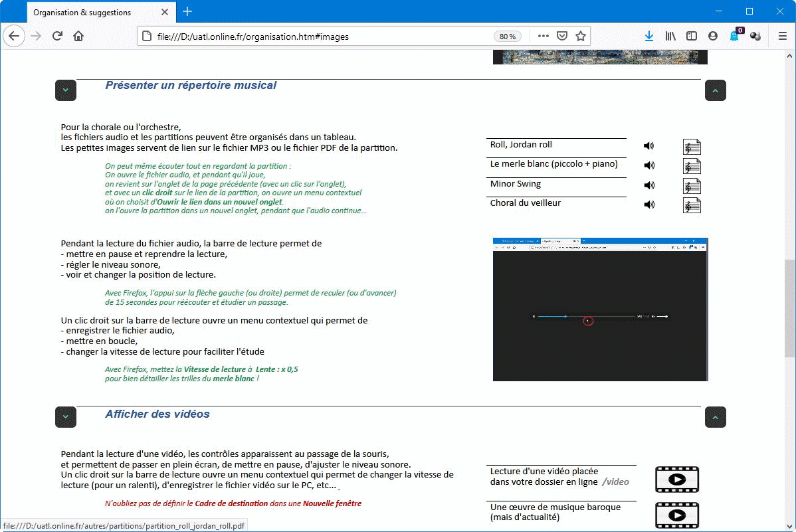
Task: Click 'Une œuvre de musique baroque' text
Action: [555, 507]
